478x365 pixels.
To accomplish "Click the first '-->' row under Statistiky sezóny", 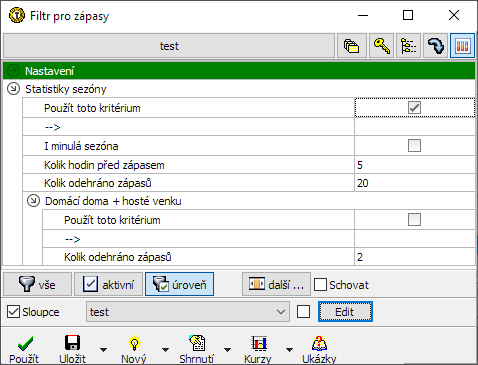I will (x=188, y=127).
